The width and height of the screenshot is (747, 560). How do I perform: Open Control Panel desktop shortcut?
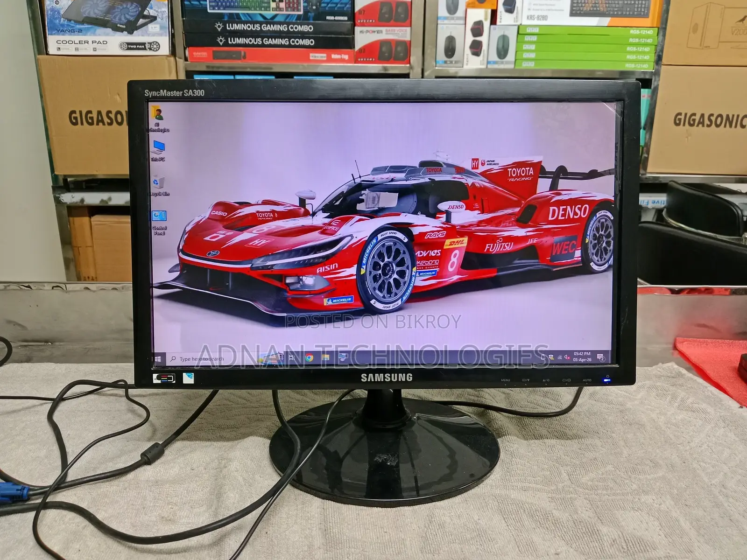coord(159,222)
